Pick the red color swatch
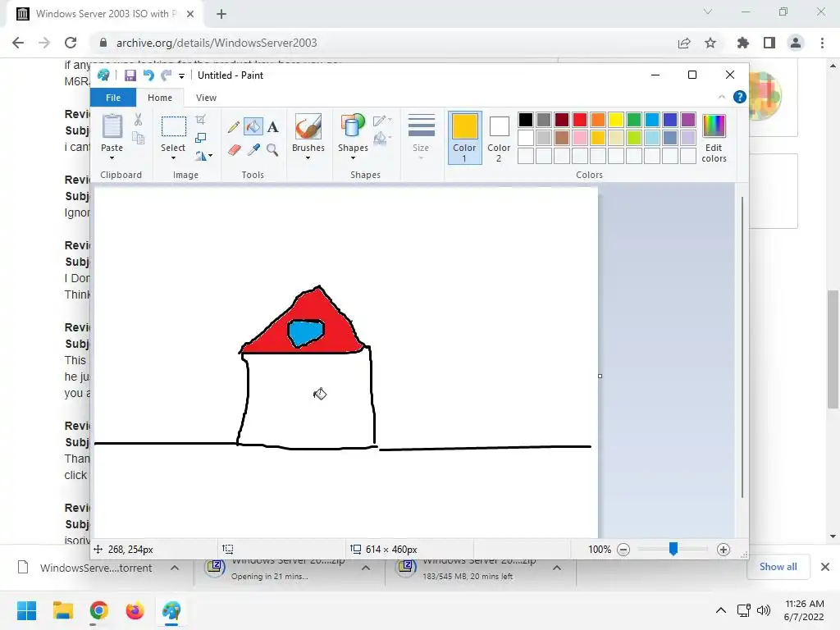Image resolution: width=840 pixels, height=630 pixels. pos(580,120)
